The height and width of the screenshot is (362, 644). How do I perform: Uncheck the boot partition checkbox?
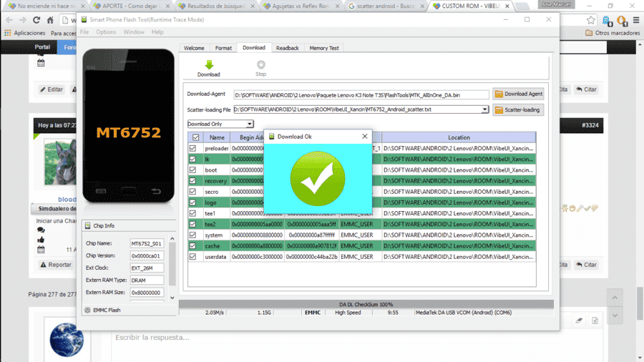192,170
